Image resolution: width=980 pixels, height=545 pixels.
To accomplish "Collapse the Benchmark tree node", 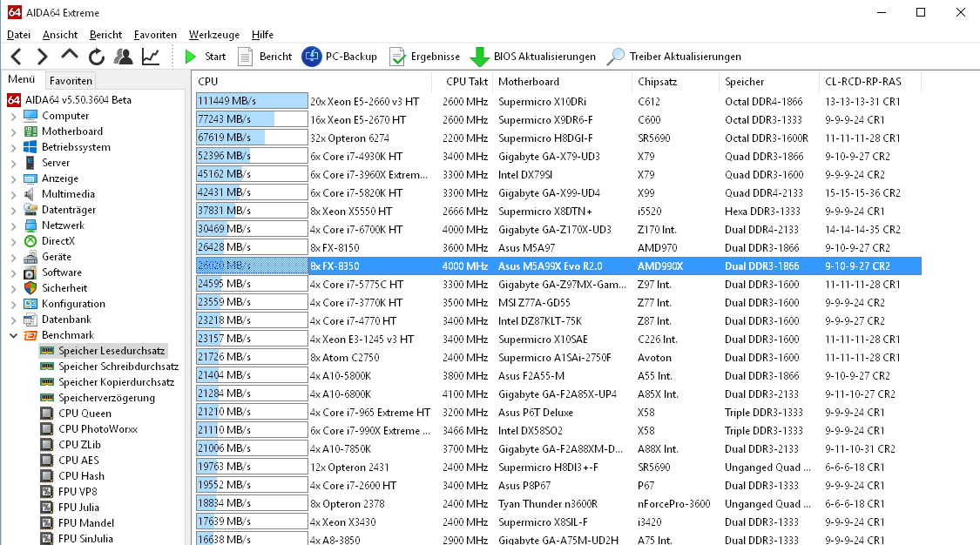I will (14, 335).
